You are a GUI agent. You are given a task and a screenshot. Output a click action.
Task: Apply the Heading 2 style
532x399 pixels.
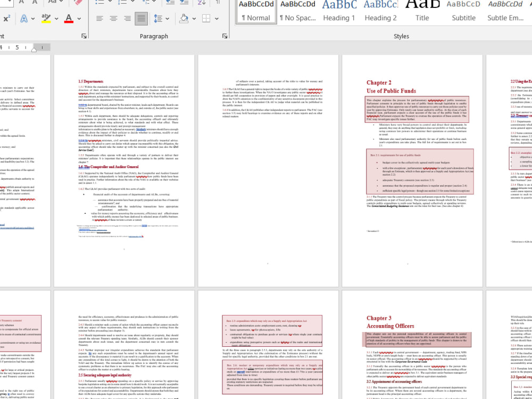[380, 12]
